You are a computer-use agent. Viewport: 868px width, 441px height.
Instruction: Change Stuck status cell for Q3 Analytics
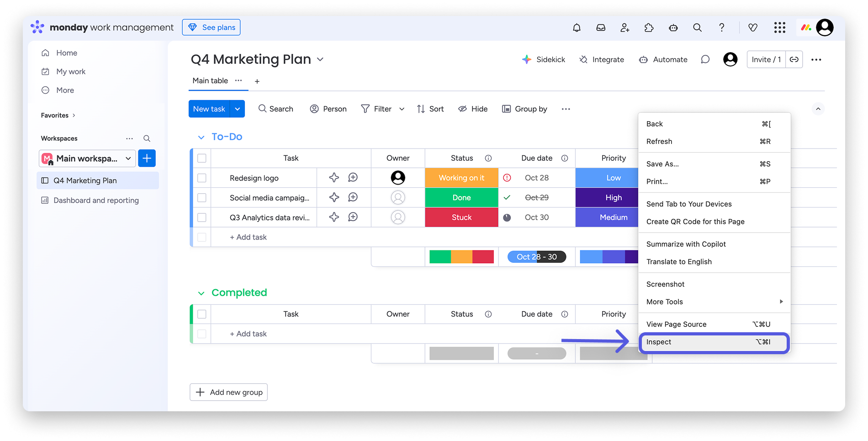(461, 217)
